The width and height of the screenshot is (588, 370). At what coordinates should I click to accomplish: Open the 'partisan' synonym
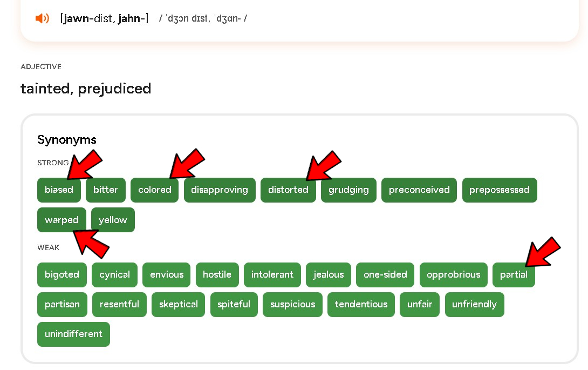pos(62,304)
